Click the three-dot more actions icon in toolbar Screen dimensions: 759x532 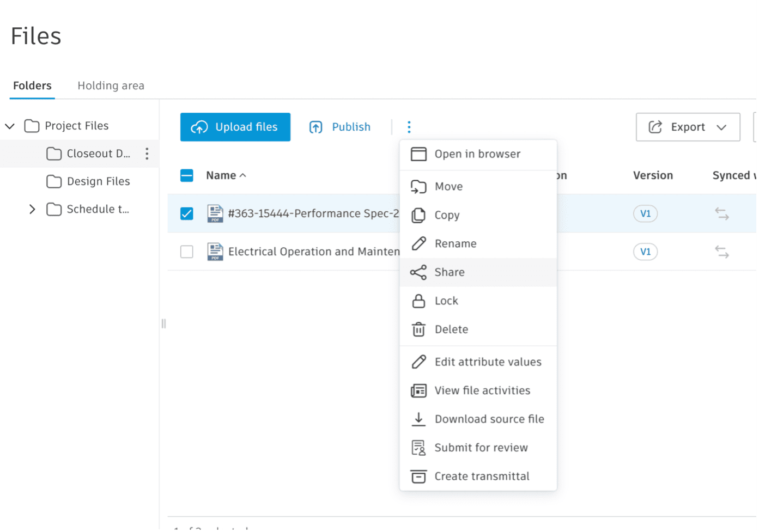[x=409, y=127]
